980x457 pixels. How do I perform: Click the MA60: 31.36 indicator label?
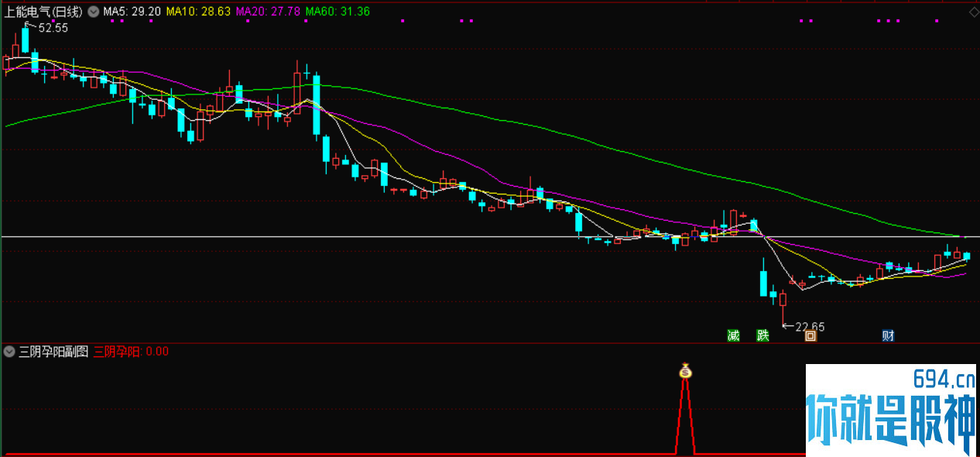tap(338, 12)
